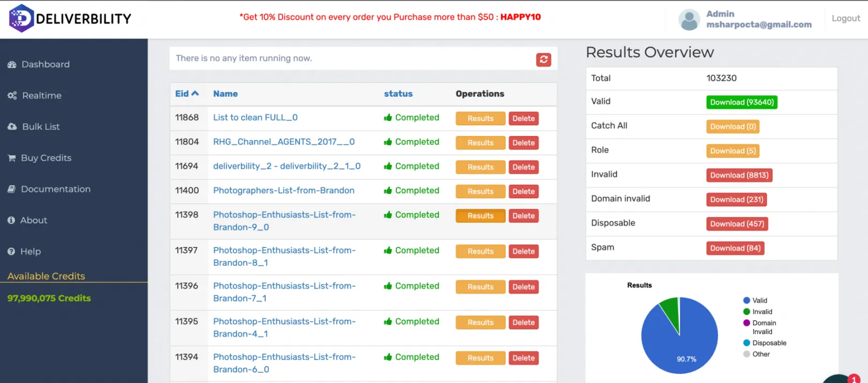Go to Bulk List page

41,126
